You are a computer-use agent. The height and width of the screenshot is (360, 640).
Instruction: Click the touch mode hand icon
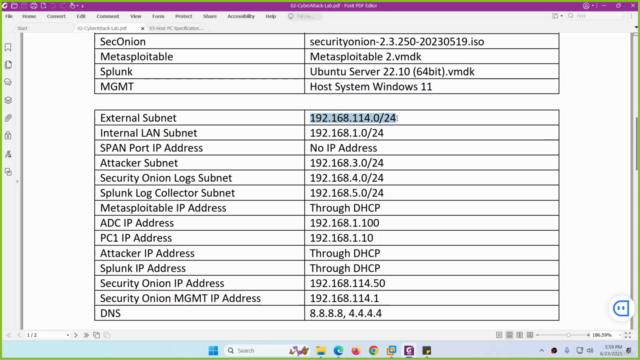(73, 6)
